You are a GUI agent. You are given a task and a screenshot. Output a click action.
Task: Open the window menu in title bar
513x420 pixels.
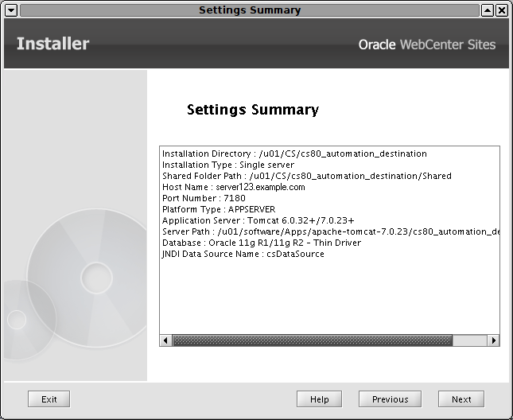click(11, 10)
